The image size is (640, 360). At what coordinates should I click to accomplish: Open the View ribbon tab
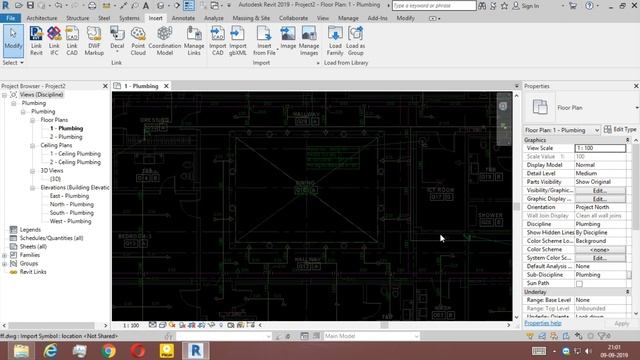click(x=322, y=18)
